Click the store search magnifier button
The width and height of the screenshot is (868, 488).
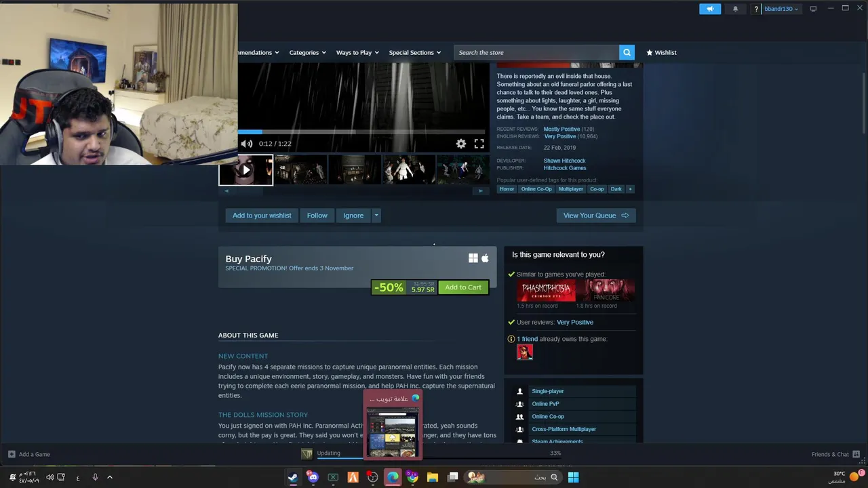click(x=627, y=52)
